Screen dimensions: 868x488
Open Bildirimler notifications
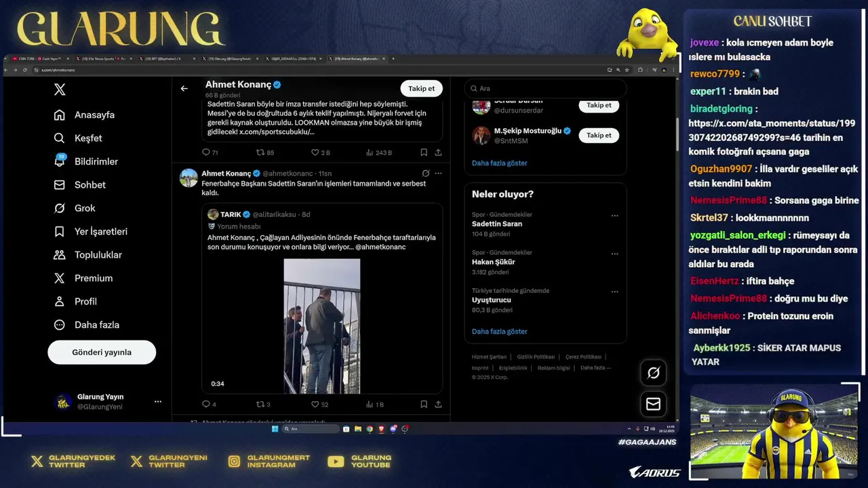[x=85, y=161]
